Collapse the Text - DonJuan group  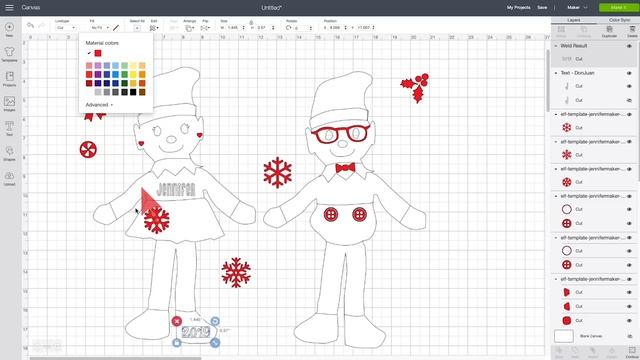556,73
